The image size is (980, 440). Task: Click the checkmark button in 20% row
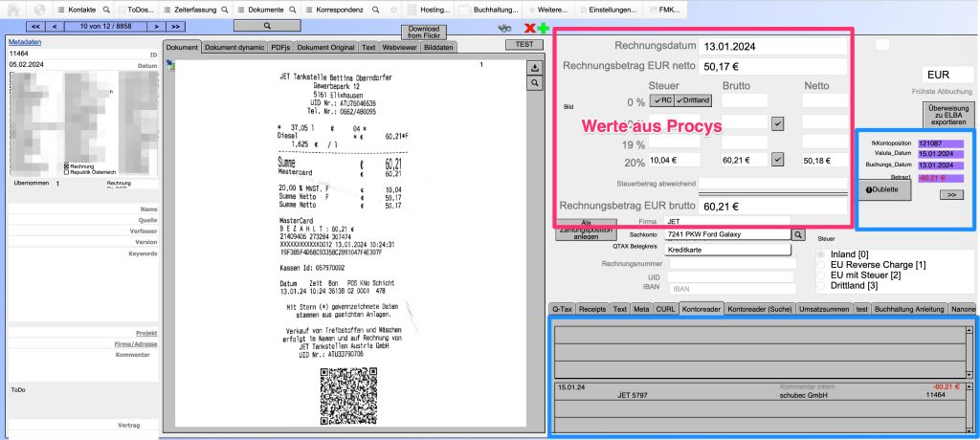pyautogui.click(x=777, y=160)
